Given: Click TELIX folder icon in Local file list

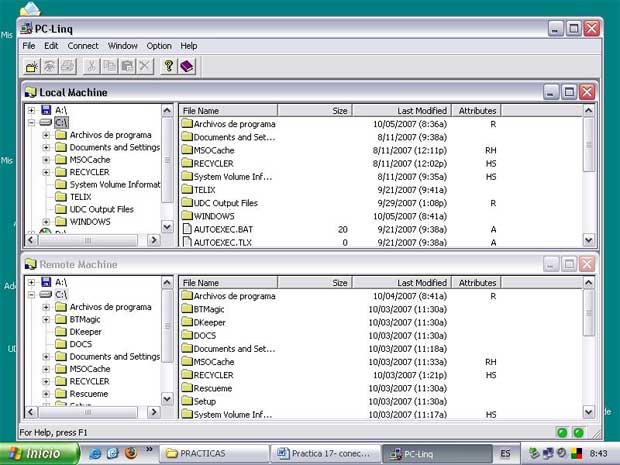Looking at the screenshot, I should pos(187,189).
